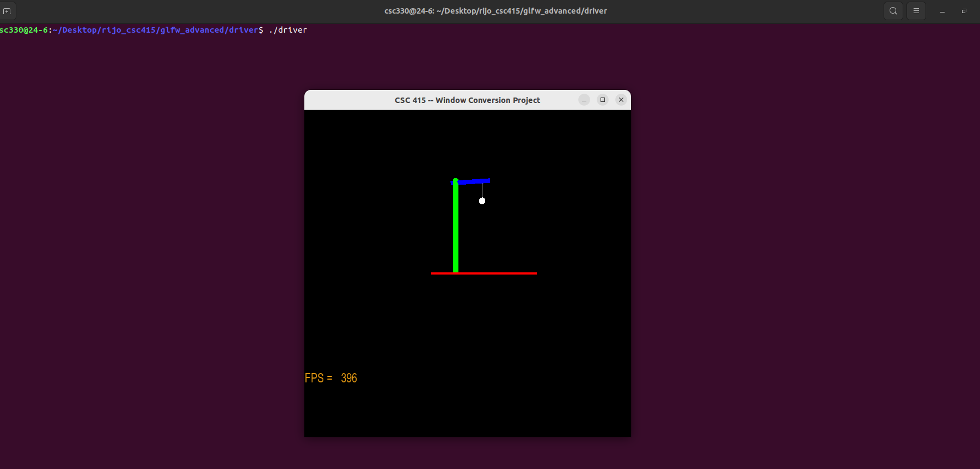Restore the terminal window size
This screenshot has width=980, height=469.
[x=964, y=11]
